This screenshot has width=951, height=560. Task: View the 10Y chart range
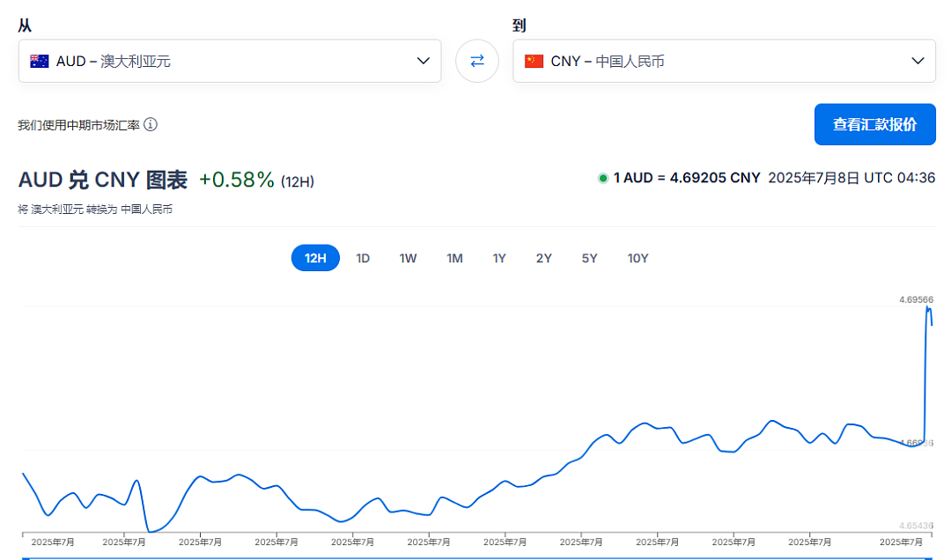(x=638, y=258)
